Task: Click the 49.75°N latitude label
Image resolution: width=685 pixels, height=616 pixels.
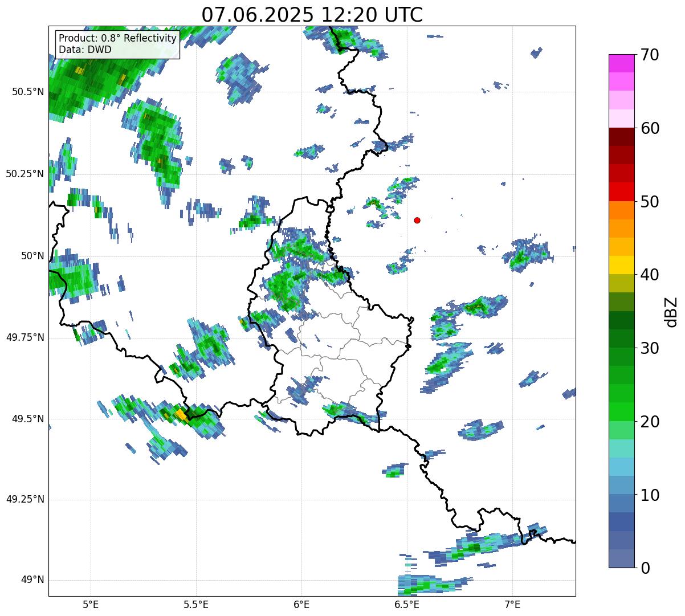Action: click(25, 337)
